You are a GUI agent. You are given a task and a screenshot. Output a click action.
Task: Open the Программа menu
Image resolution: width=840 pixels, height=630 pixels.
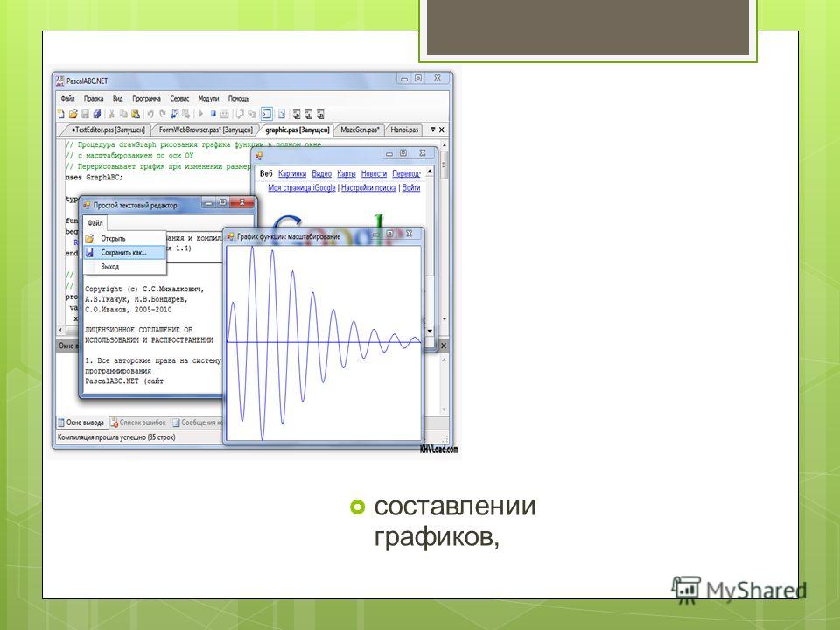pos(146,99)
